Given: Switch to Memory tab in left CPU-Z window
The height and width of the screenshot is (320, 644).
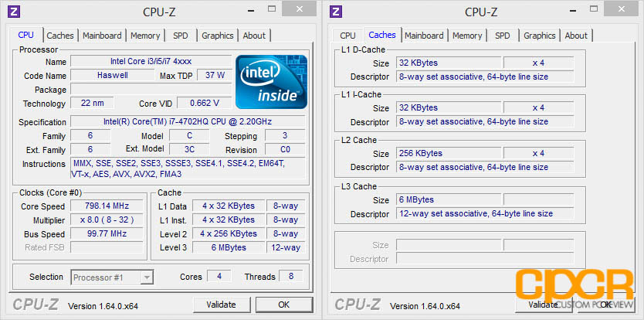Looking at the screenshot, I should click(145, 36).
